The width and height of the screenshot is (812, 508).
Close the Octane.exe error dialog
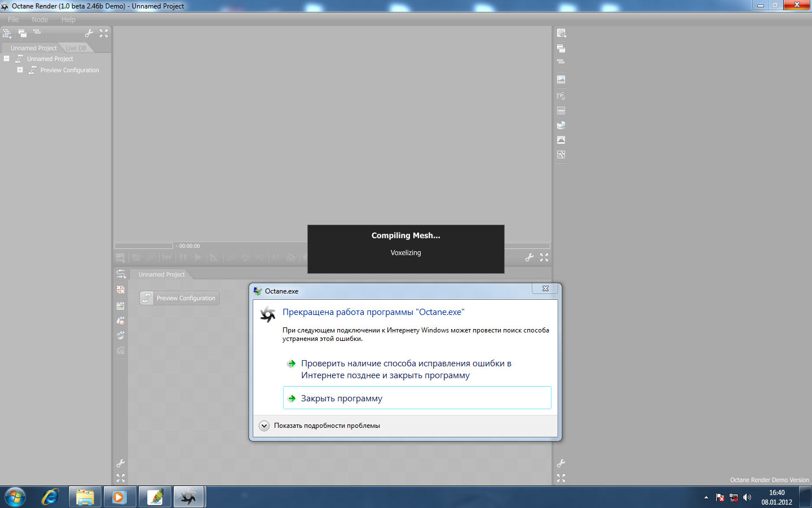(545, 288)
